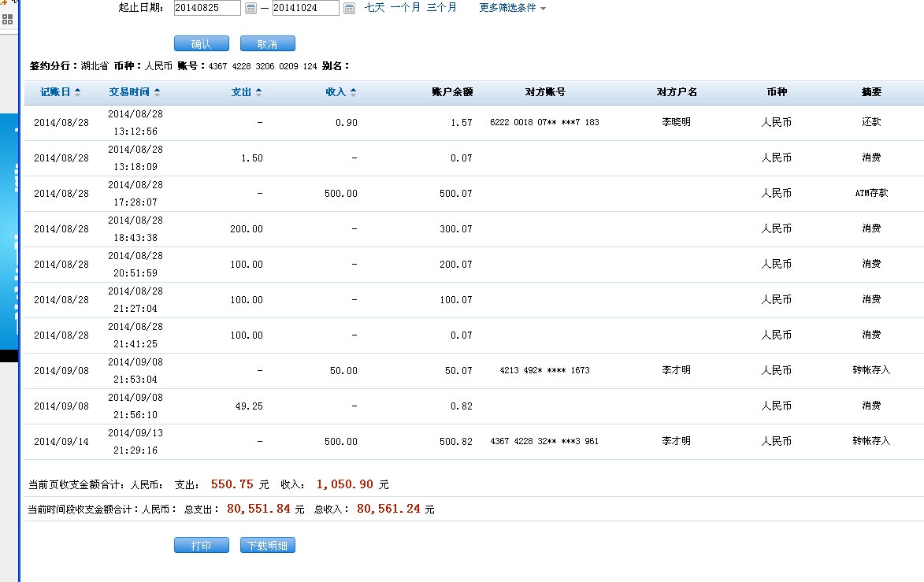Select the 七天 date range link
Image resolution: width=924 pixels, height=582 pixels.
(374, 7)
